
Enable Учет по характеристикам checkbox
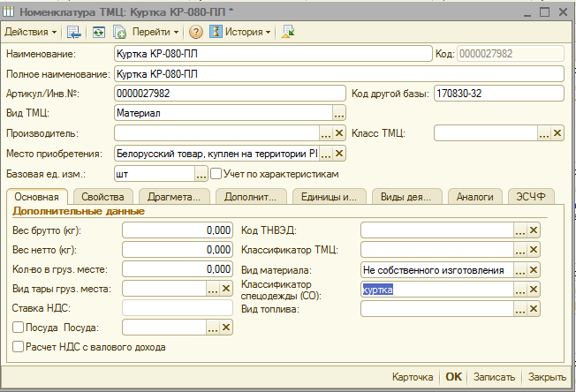pos(216,174)
